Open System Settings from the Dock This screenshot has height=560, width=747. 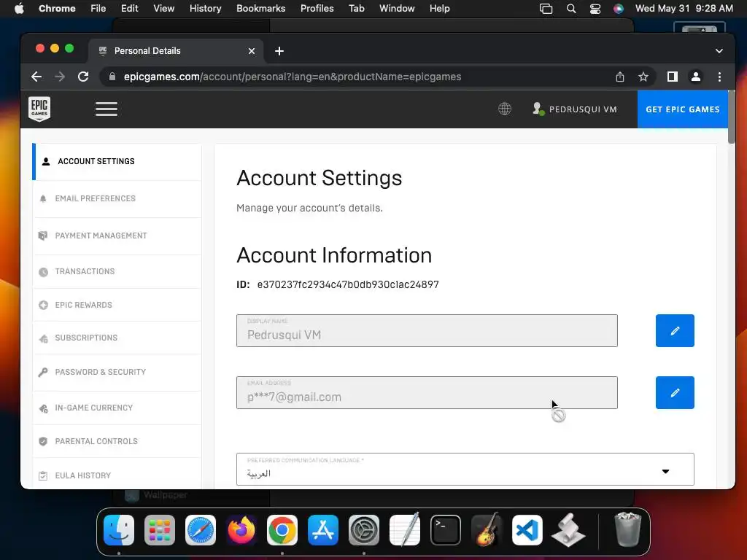coord(364,529)
